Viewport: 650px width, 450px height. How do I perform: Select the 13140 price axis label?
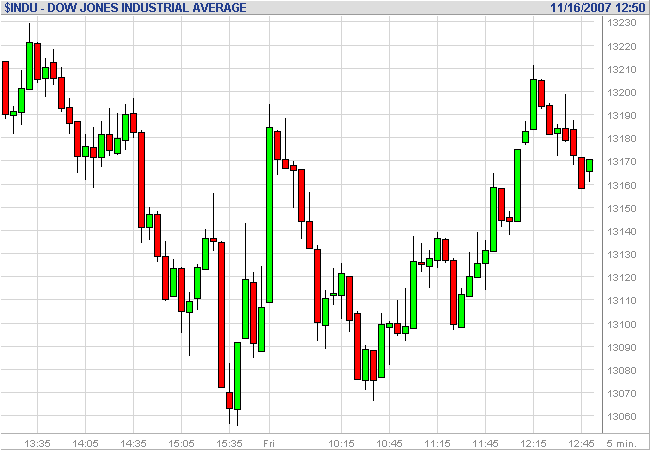[621, 231]
